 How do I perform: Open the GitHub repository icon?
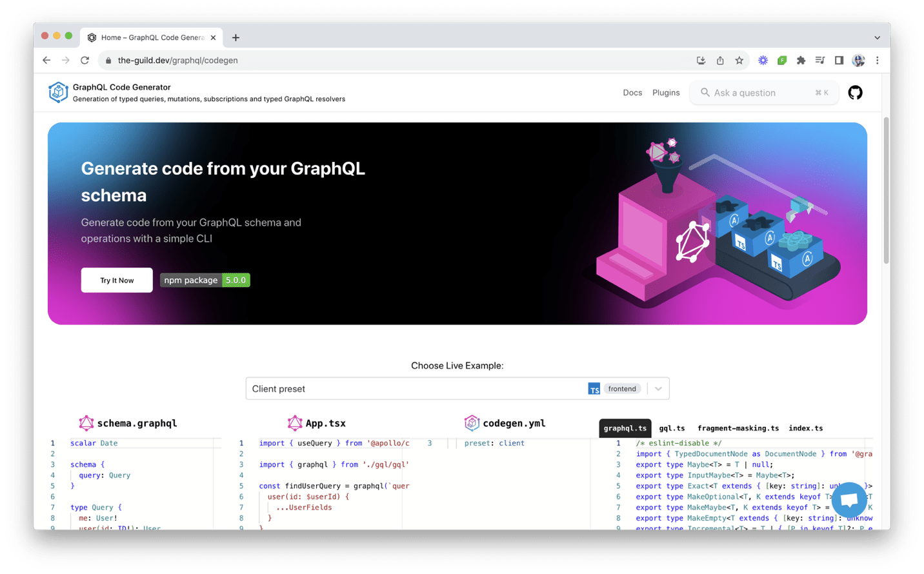tap(855, 93)
